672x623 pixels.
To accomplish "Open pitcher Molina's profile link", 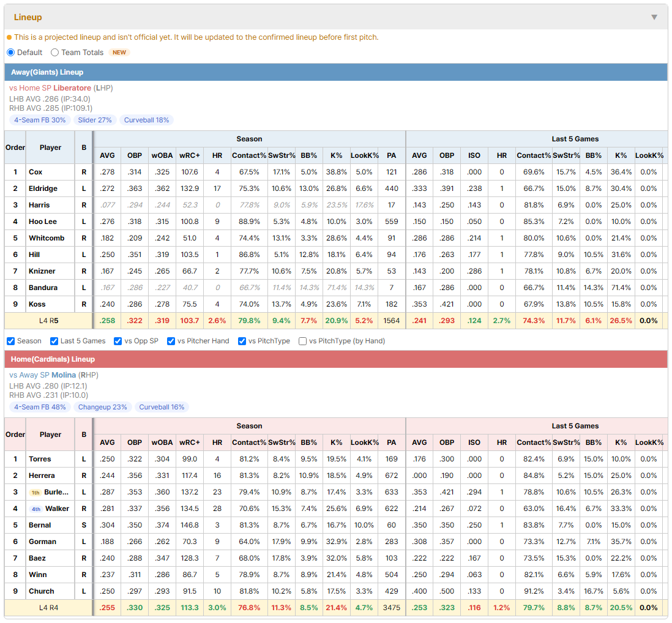I will (64, 375).
